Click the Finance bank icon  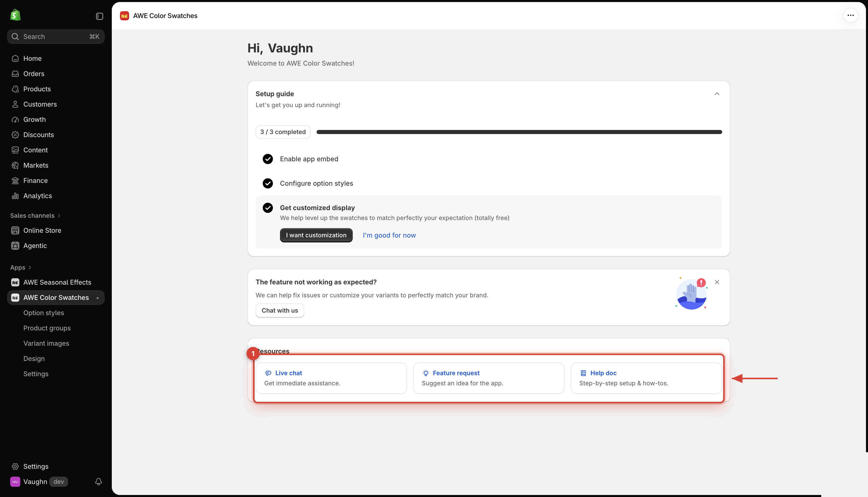coord(15,181)
